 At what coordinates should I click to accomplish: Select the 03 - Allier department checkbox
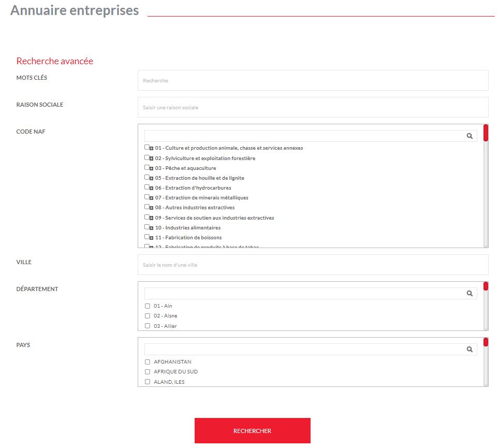coord(148,326)
